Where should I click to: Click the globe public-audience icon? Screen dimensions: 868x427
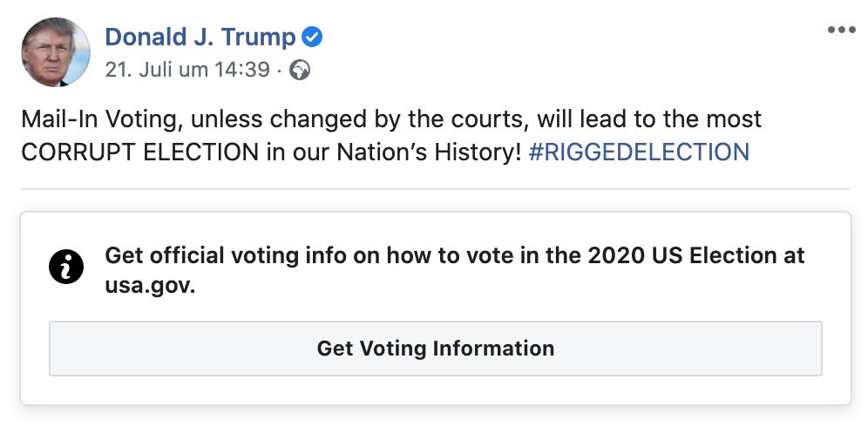(300, 71)
